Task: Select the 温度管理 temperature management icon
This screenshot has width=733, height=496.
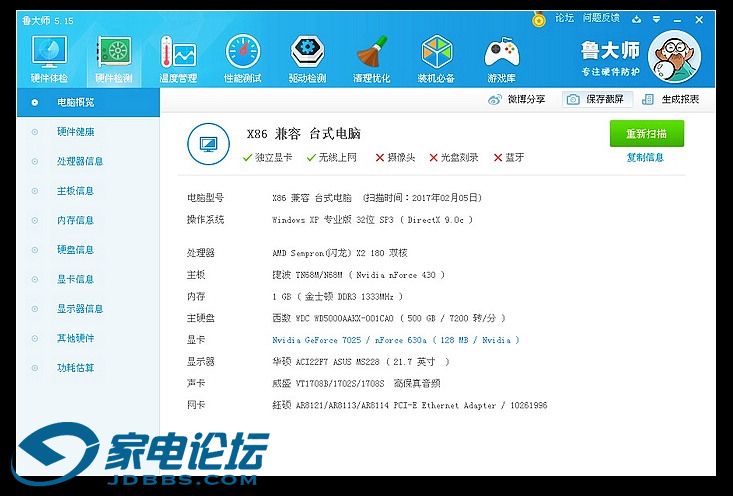Action: pyautogui.click(x=178, y=58)
